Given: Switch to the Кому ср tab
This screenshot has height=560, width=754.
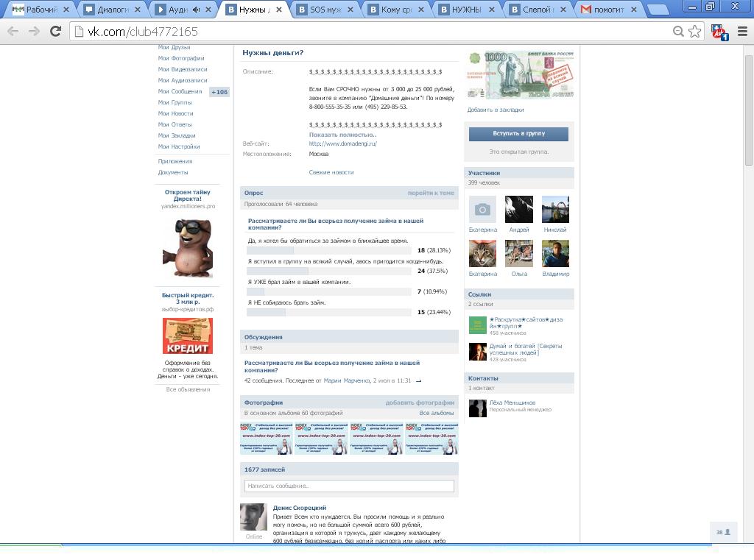Looking at the screenshot, I should click(x=396, y=9).
